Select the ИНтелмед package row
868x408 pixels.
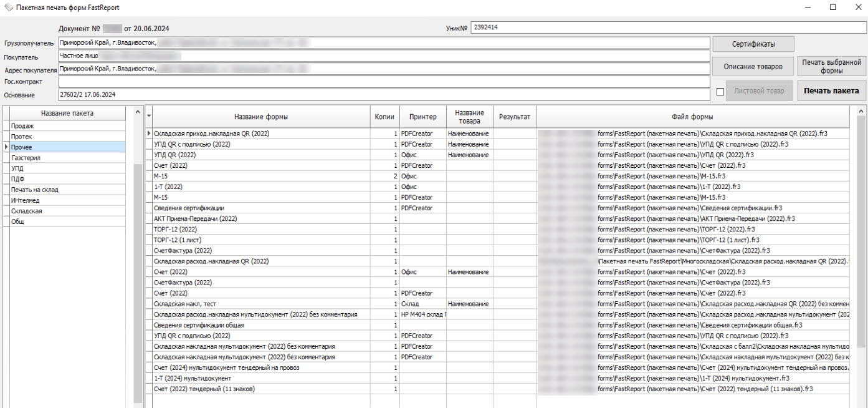[x=67, y=200]
